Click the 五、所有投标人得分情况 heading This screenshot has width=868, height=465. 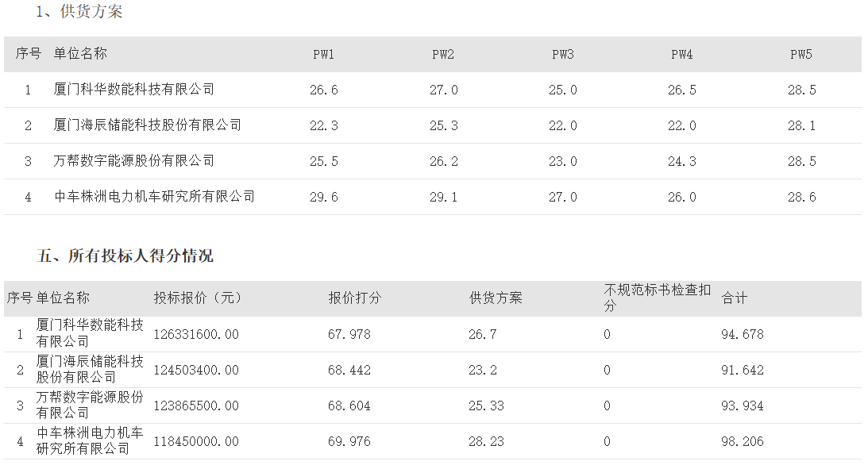[x=125, y=256]
